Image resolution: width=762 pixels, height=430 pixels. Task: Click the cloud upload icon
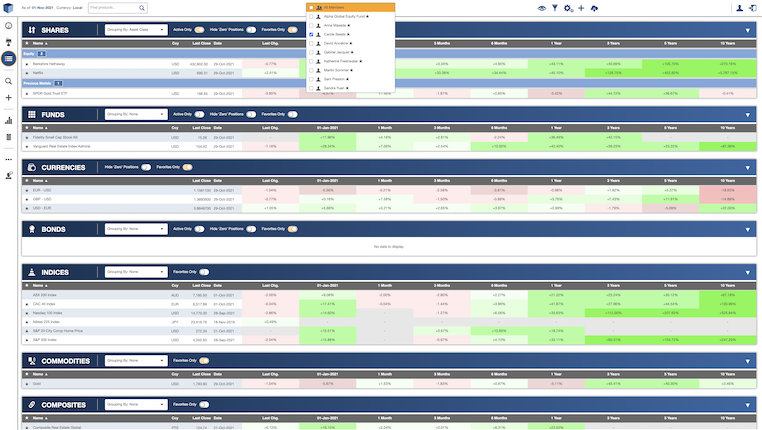(x=594, y=8)
